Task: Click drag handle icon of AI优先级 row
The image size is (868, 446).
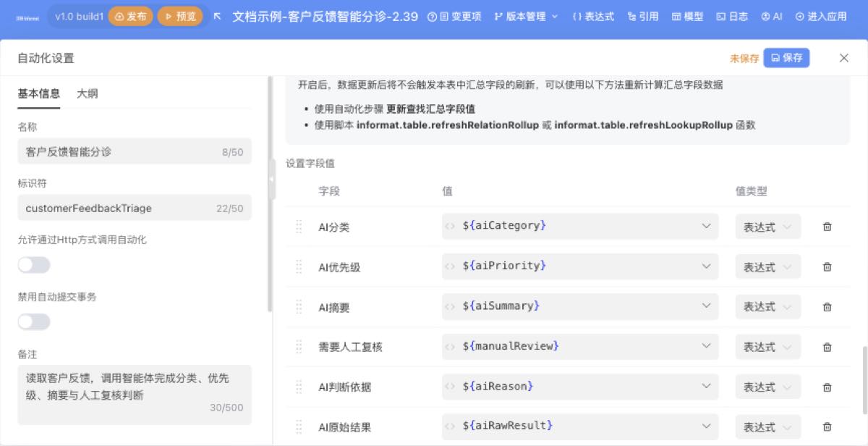Action: [x=299, y=267]
